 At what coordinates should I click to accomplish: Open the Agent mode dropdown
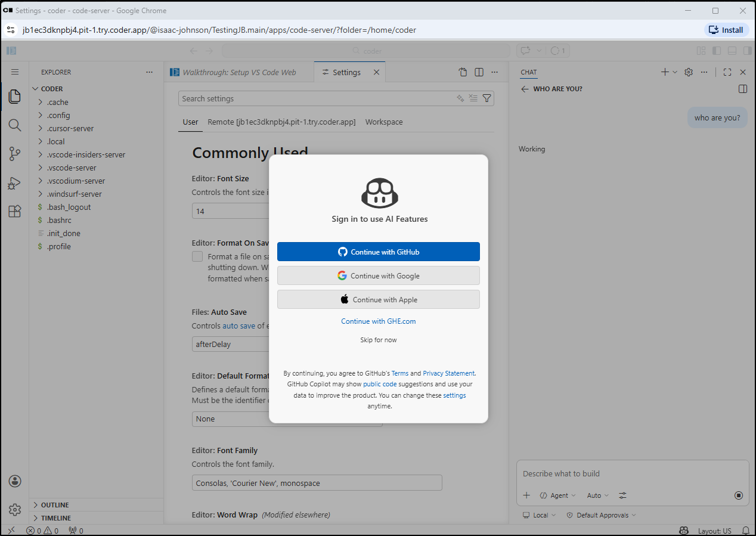(558, 495)
